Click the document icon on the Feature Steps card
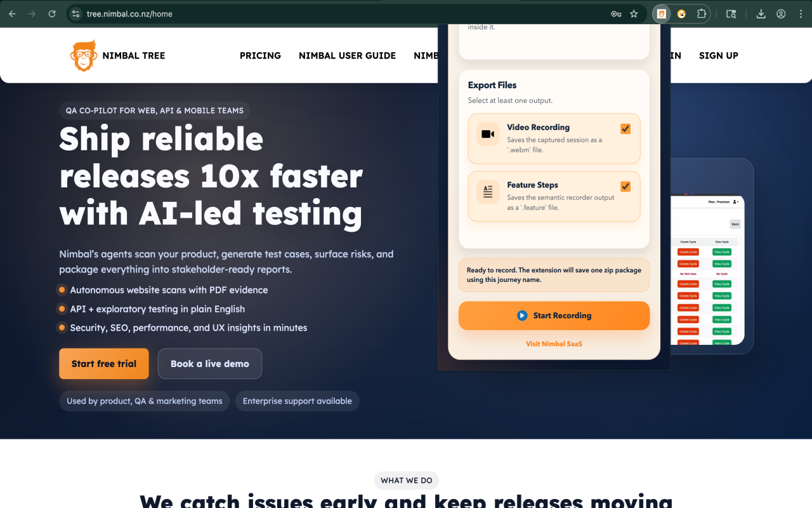This screenshot has width=812, height=508. tap(488, 192)
